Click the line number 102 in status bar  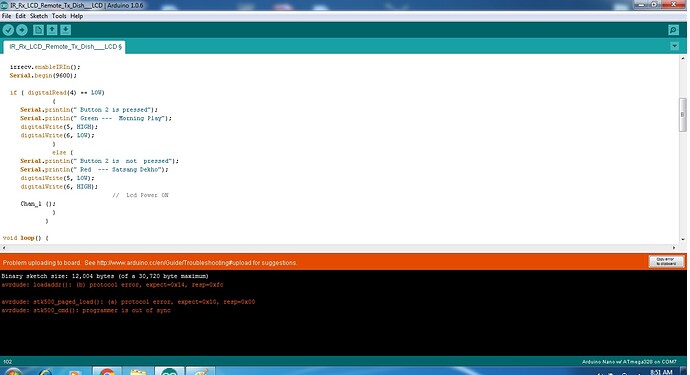7,362
